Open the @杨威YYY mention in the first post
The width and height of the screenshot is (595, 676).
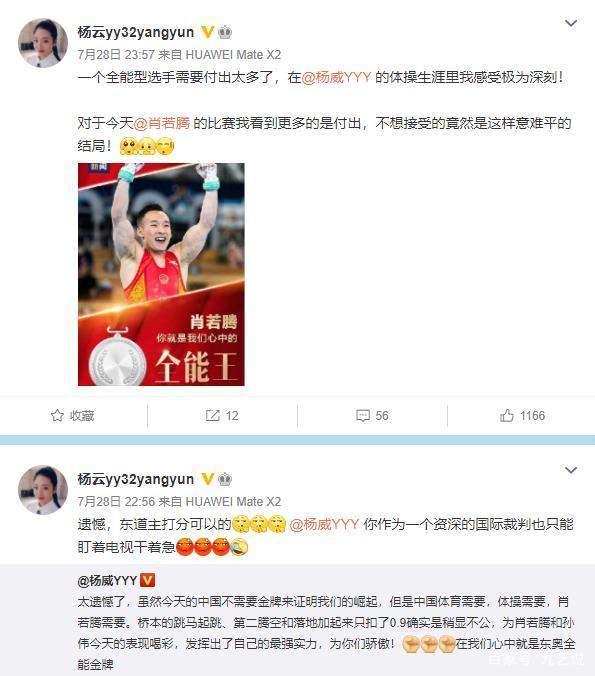[336, 78]
